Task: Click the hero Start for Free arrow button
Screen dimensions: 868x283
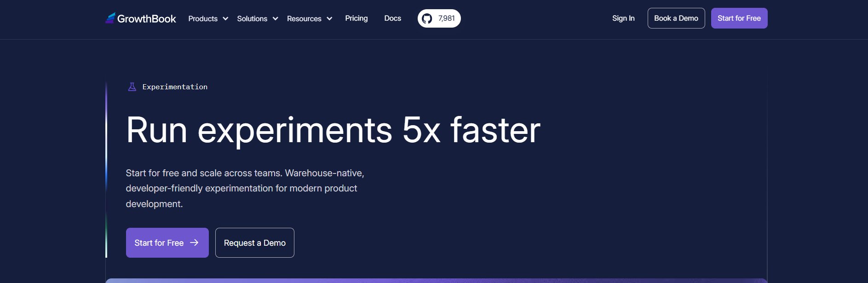Action: pyautogui.click(x=167, y=243)
